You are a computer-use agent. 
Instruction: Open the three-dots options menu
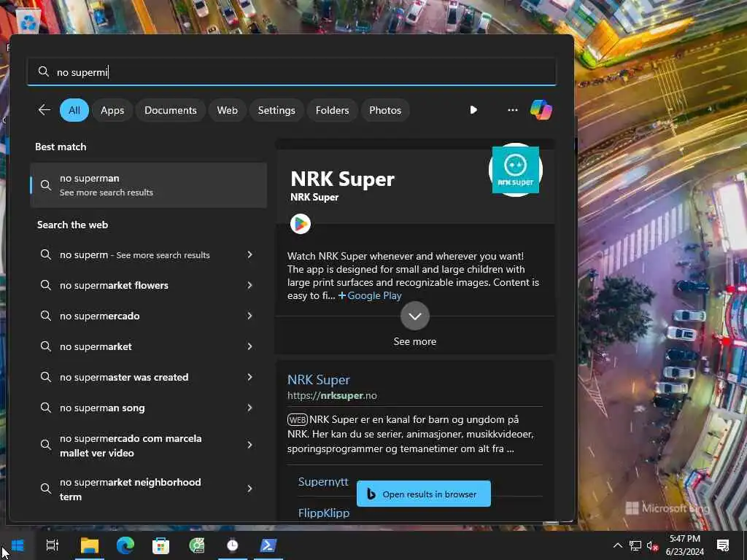(x=513, y=110)
